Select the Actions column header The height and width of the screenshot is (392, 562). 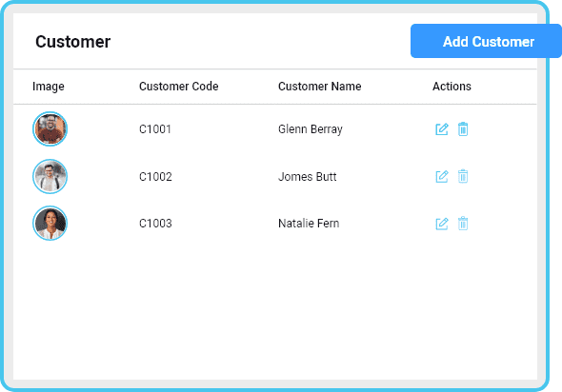tap(452, 87)
